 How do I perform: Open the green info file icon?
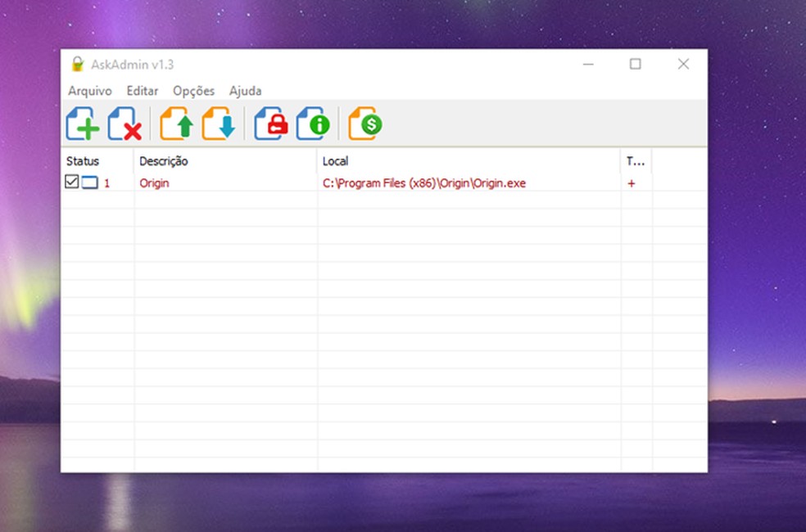pos(313,124)
